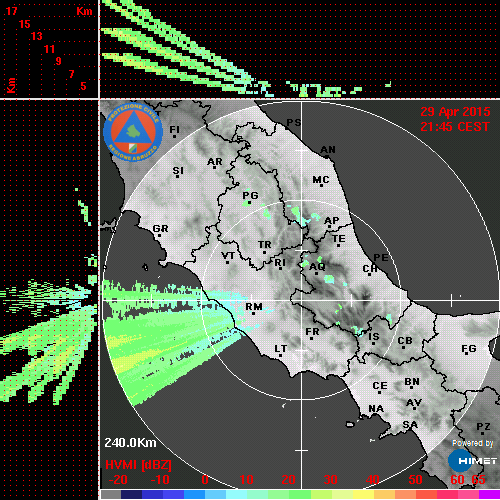Click the purple swatch on the dBZ scale
Viewport: 500px width, 500px height.
click(489, 494)
